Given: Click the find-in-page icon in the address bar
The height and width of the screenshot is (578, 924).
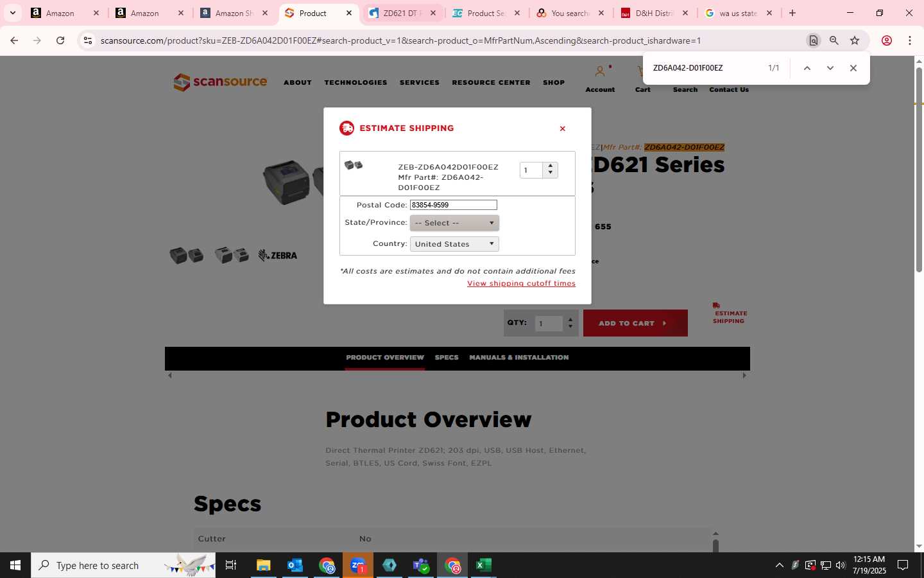Looking at the screenshot, I should (x=813, y=40).
